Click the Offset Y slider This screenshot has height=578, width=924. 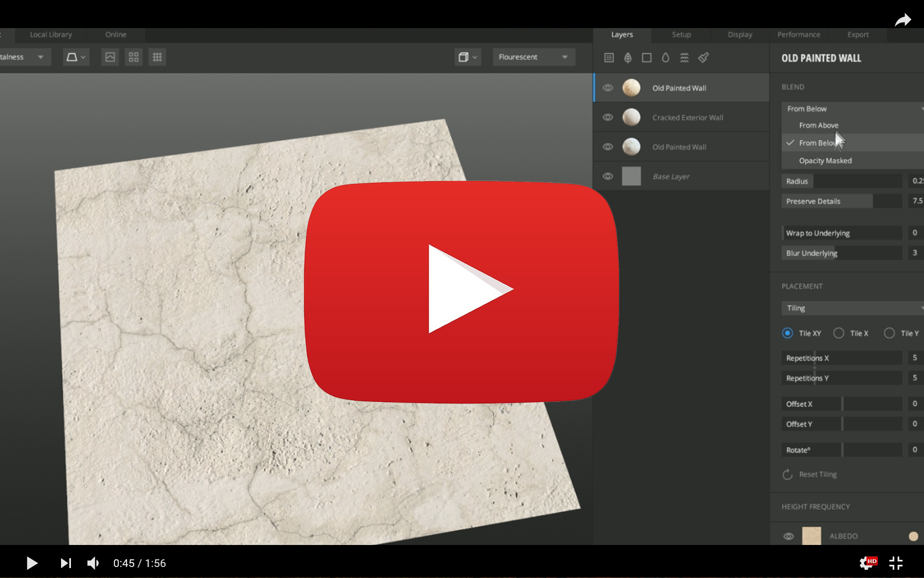click(842, 424)
